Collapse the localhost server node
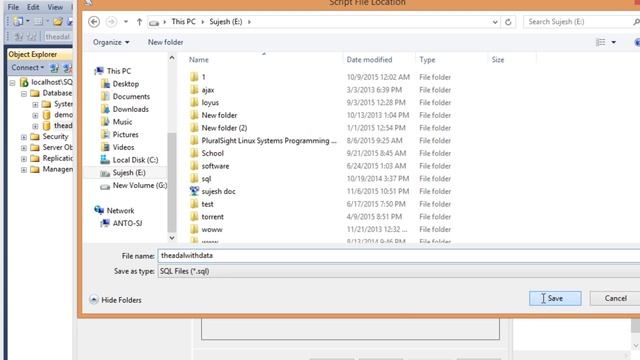This screenshot has height=360, width=640. click(13, 83)
